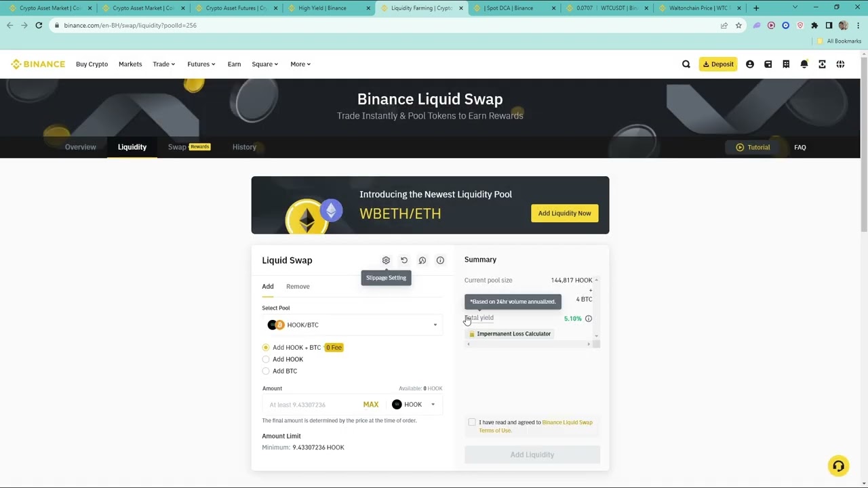Click the purple extension icon in the toolbar
The height and width of the screenshot is (488, 868).
click(757, 25)
